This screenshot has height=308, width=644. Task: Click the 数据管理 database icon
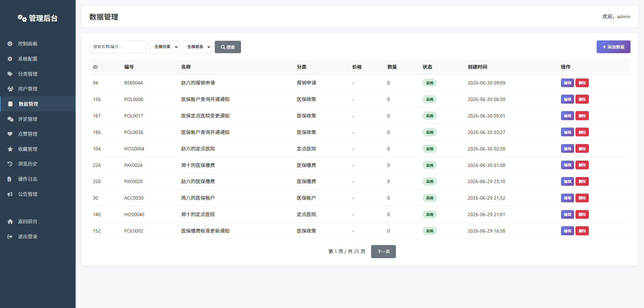point(10,104)
